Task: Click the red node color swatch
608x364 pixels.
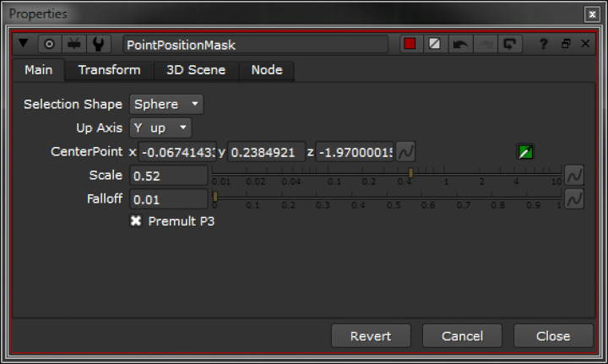Action: click(410, 44)
